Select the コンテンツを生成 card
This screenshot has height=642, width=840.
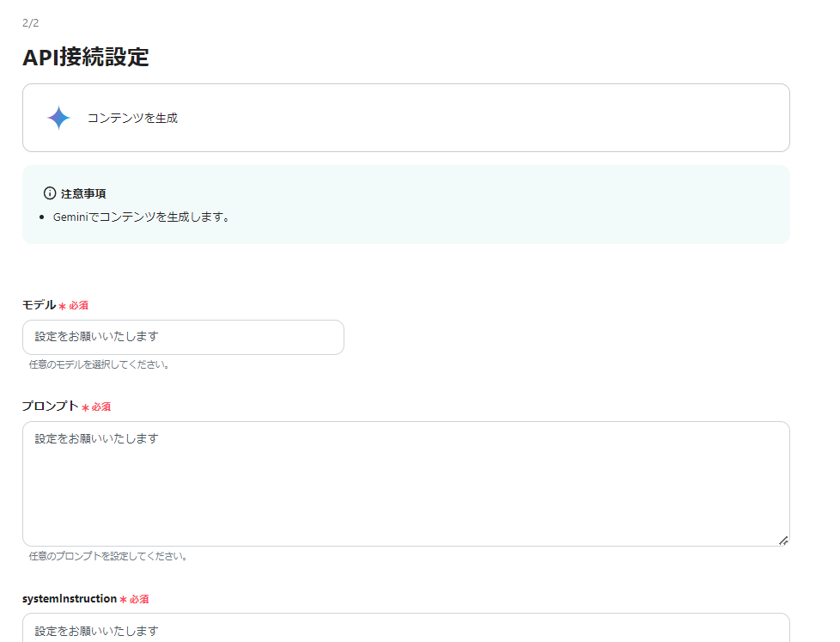tap(405, 118)
